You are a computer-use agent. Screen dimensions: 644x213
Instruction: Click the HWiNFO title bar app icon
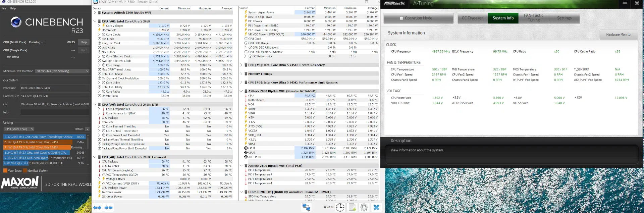[x=96, y=2]
